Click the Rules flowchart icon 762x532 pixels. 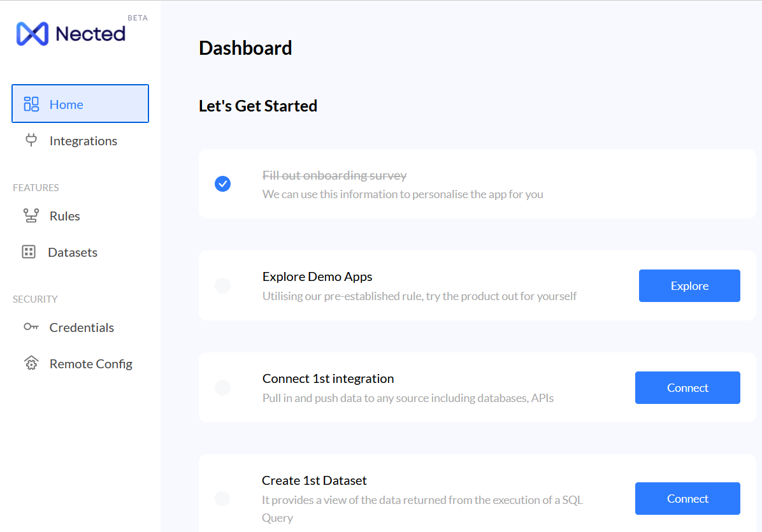point(31,216)
